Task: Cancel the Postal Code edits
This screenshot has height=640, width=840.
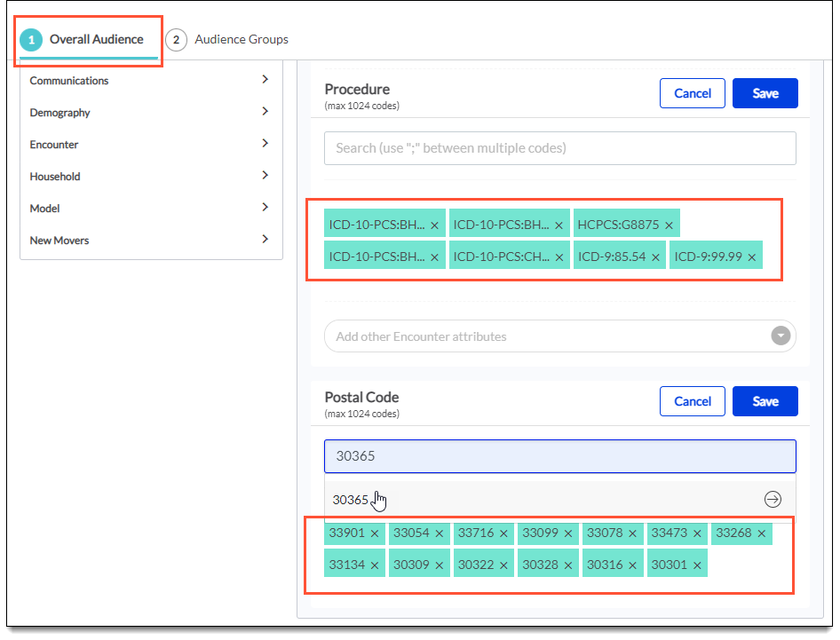Action: [692, 401]
